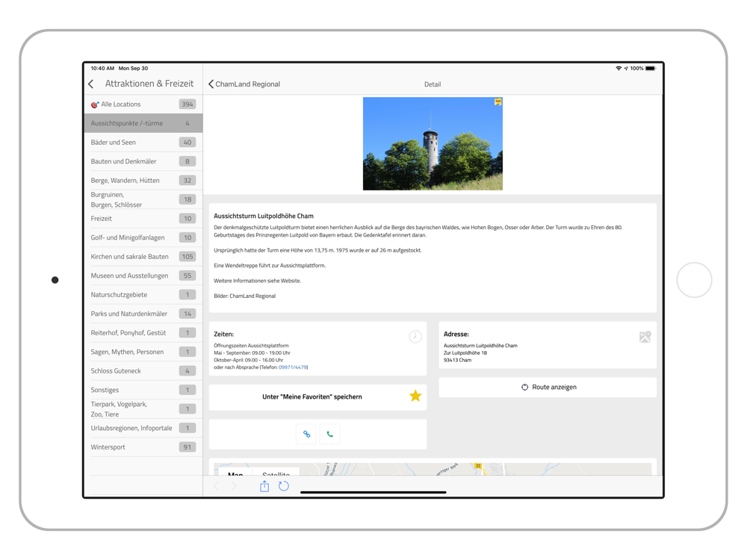Open Reiterhof, Ponyhof, Gestüt category
The height and width of the screenshot is (560, 747).
143,333
